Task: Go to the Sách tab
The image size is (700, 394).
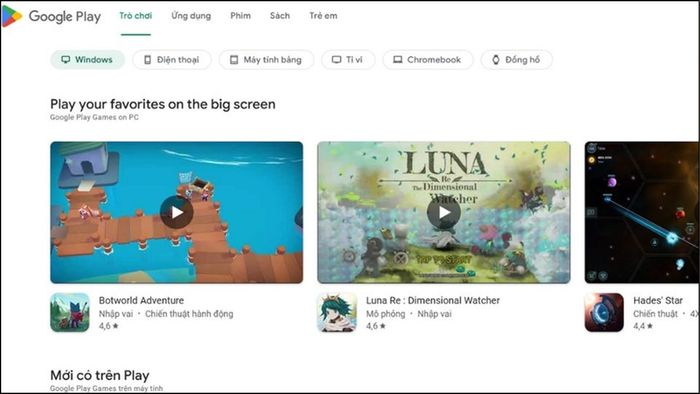Action: [279, 16]
